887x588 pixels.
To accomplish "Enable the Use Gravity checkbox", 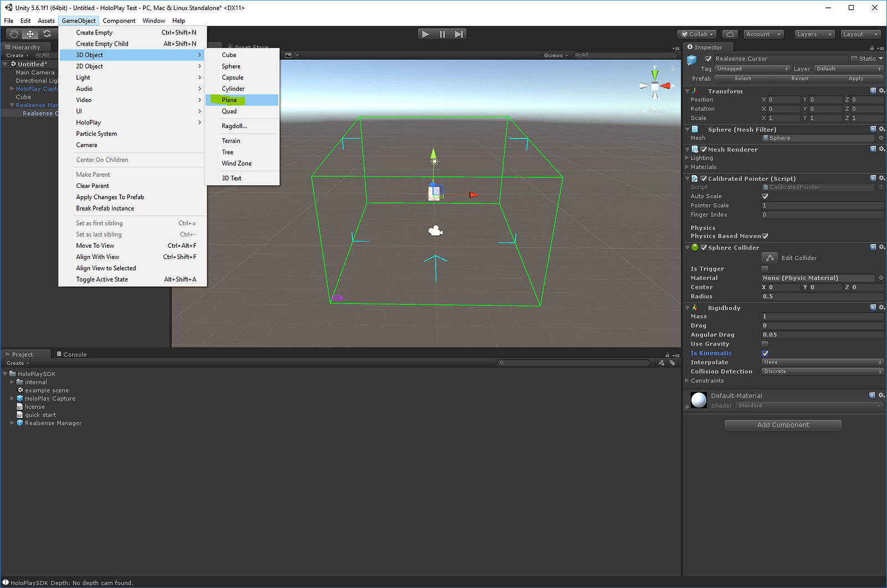I will [765, 344].
